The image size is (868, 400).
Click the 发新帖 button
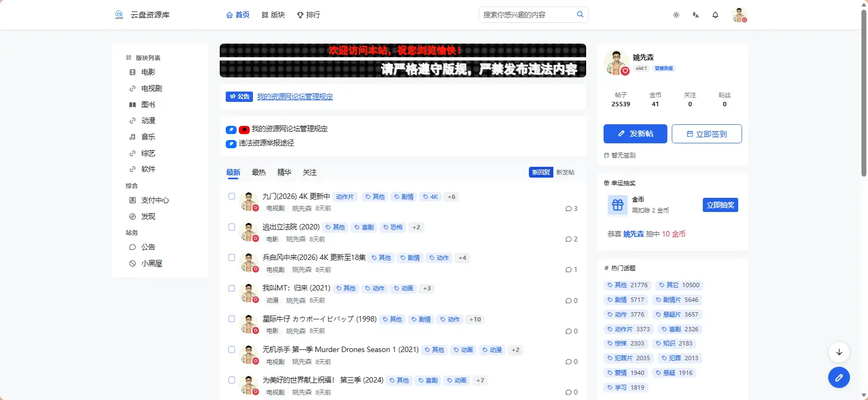(x=635, y=134)
